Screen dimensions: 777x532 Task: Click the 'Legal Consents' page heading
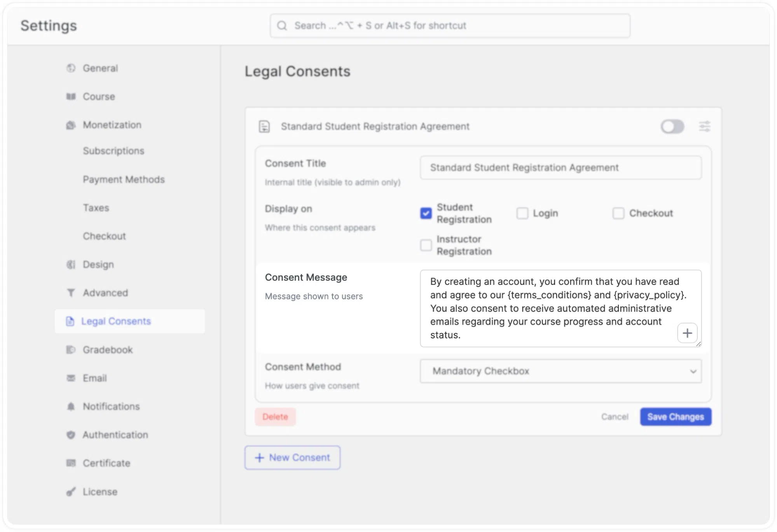tap(297, 71)
